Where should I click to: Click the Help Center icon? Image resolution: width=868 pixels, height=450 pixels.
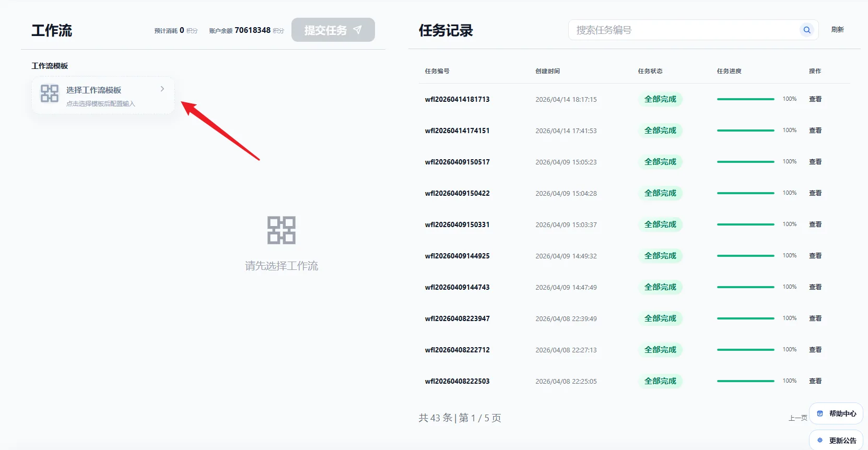820,413
